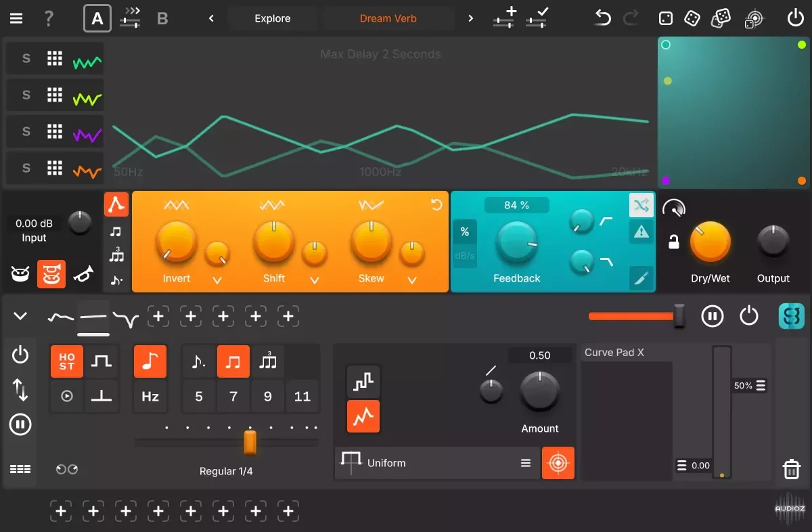Switch feedback unit to dB/s
Image resolution: width=812 pixels, height=532 pixels.
click(465, 256)
